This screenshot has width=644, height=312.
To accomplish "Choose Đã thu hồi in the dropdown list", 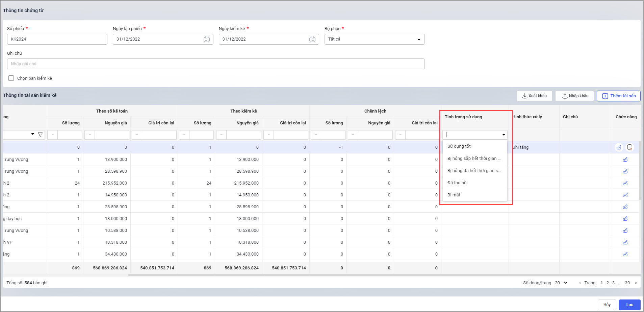I will coord(458,183).
